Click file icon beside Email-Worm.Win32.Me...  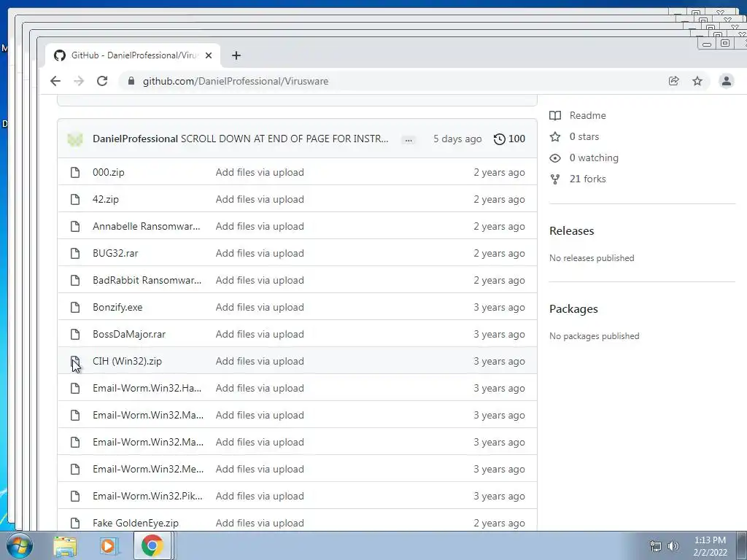[x=75, y=469]
